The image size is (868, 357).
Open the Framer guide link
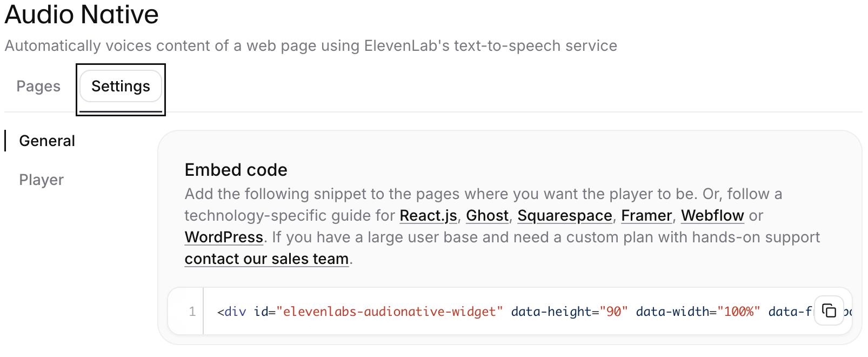pyautogui.click(x=646, y=216)
